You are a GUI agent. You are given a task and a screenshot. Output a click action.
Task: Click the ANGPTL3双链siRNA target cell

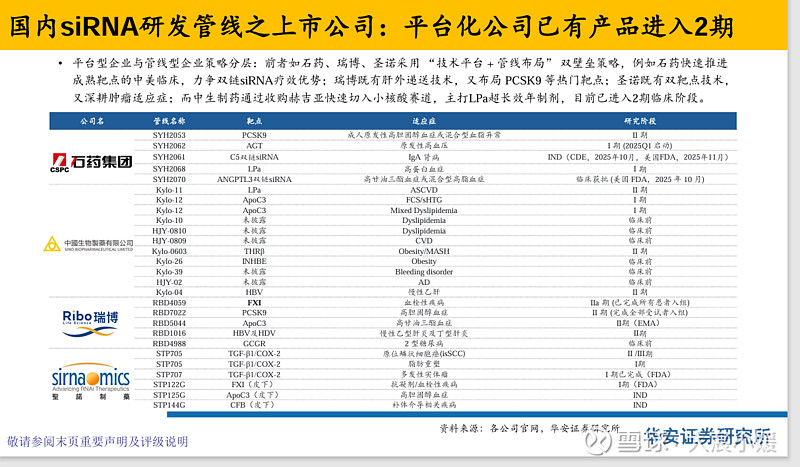click(x=254, y=180)
